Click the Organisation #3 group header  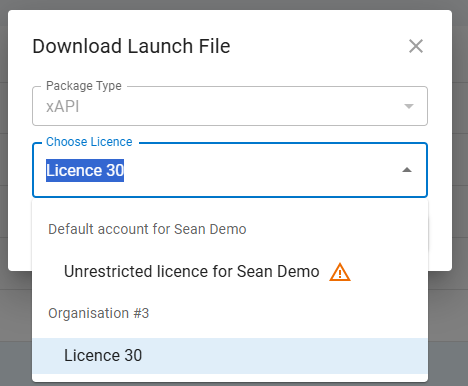click(x=98, y=313)
